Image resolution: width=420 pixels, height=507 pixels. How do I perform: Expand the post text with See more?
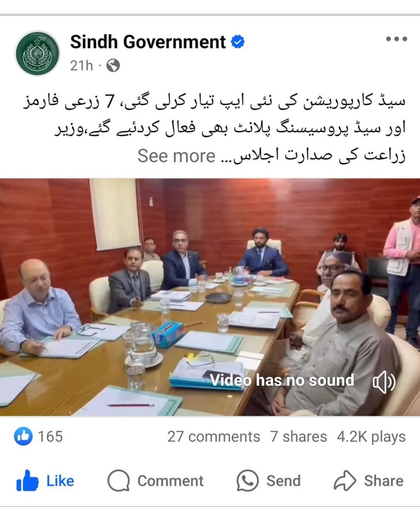(176, 156)
